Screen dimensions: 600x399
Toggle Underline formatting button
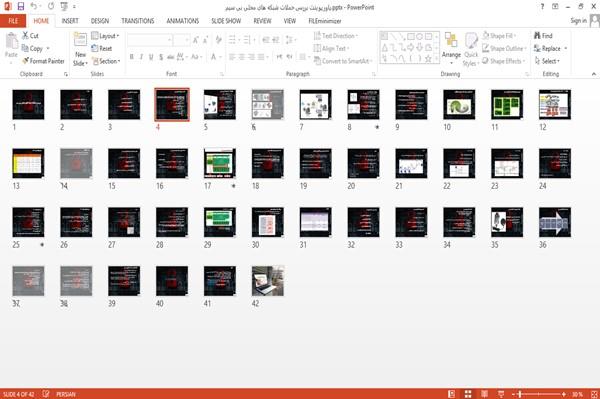[151, 57]
